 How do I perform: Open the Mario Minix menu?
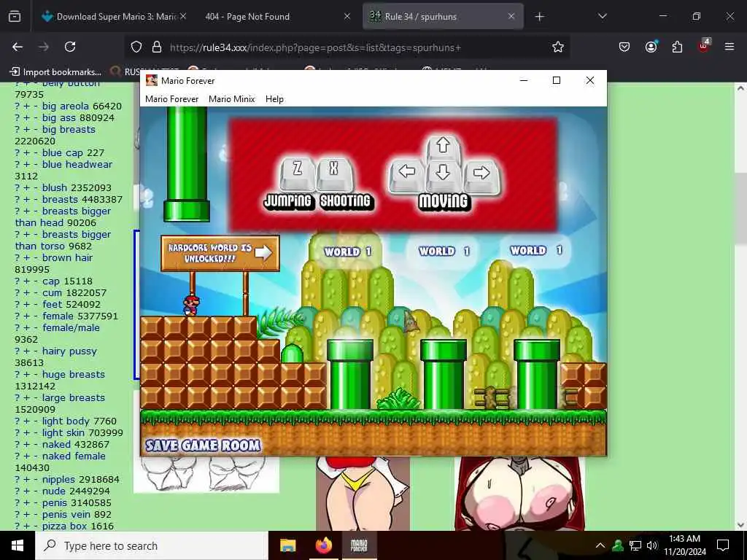tap(231, 99)
